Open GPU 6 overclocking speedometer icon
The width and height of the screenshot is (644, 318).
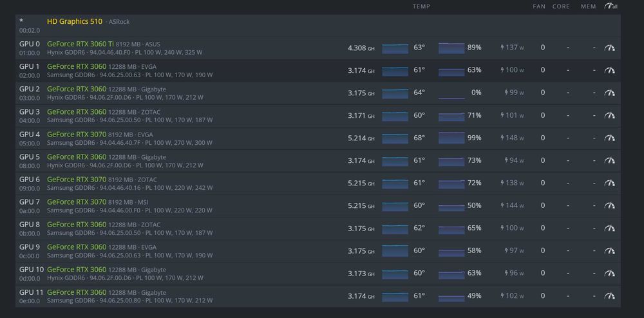609,183
